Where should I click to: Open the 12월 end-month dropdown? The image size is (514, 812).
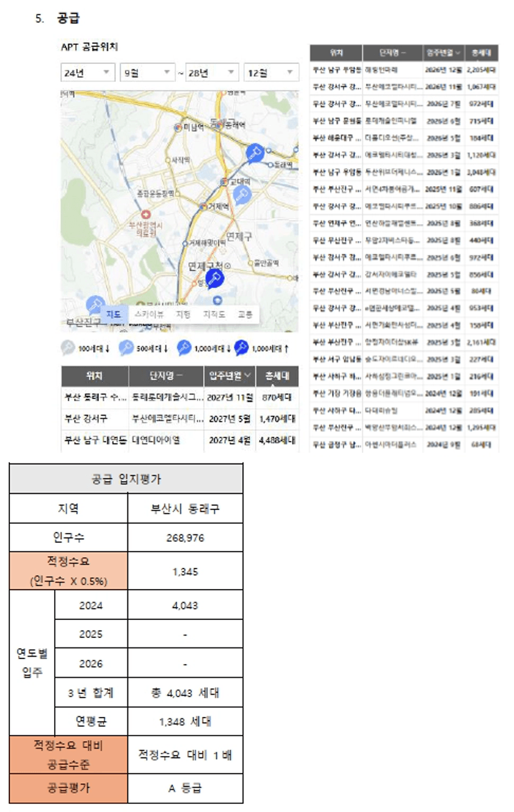pos(271,73)
